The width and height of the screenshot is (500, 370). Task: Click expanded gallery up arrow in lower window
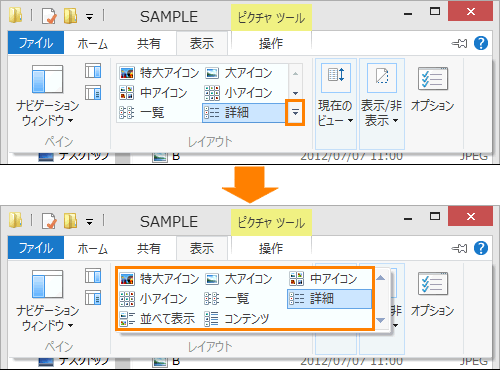click(x=381, y=278)
